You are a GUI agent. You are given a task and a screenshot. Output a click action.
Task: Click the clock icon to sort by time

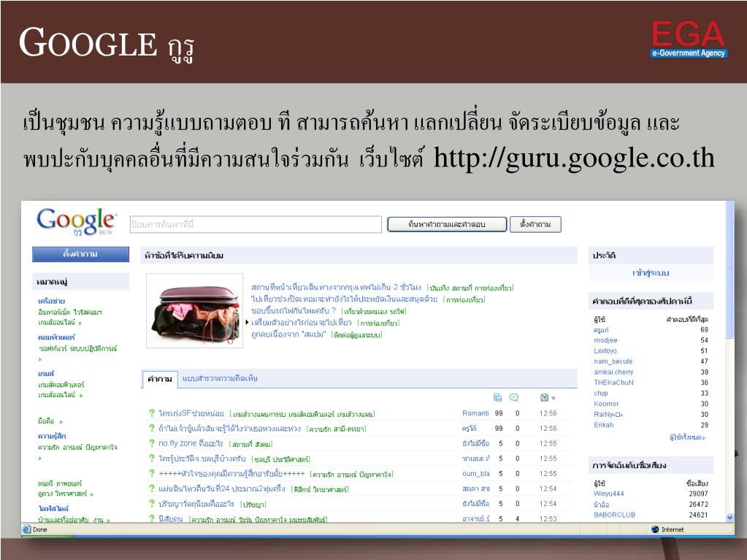pyautogui.click(x=545, y=397)
